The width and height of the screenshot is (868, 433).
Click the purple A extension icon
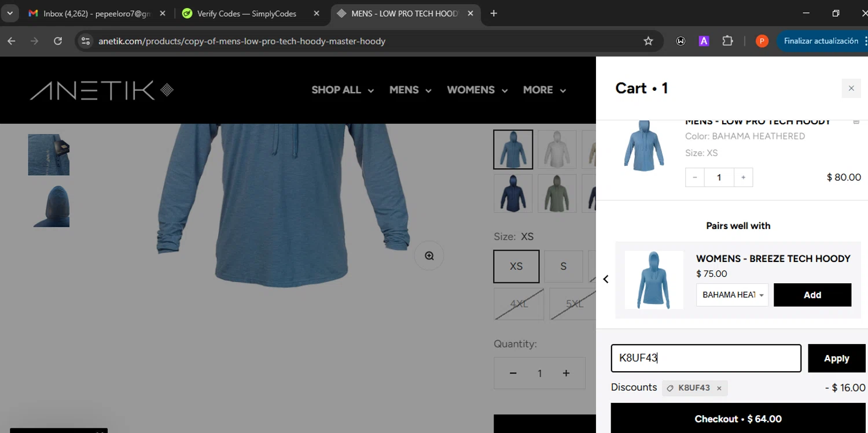704,41
